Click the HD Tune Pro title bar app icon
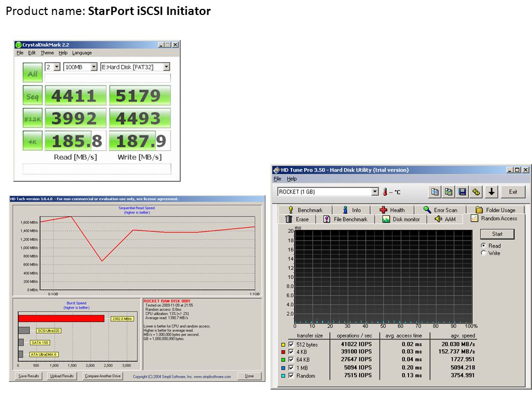532x399 pixels. (277, 170)
